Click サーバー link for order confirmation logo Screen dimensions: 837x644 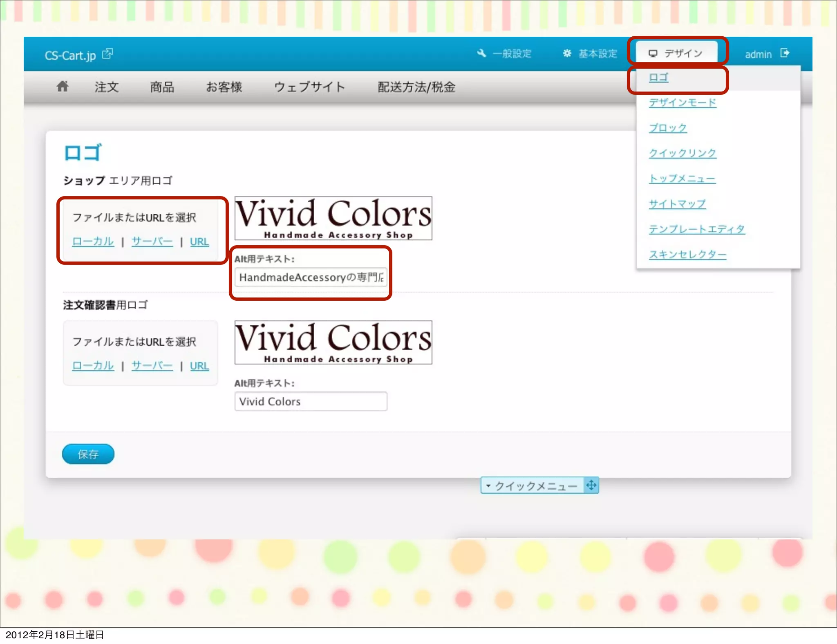point(152,366)
